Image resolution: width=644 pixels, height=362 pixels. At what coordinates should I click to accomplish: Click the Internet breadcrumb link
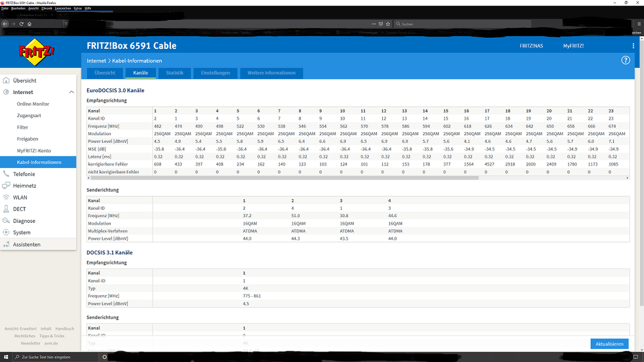(x=96, y=61)
